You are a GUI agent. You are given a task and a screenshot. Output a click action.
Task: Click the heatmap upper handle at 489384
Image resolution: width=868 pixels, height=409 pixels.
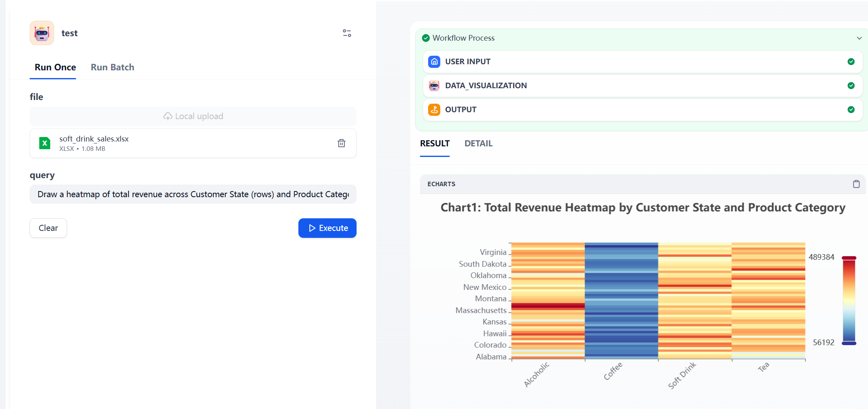pos(849,258)
